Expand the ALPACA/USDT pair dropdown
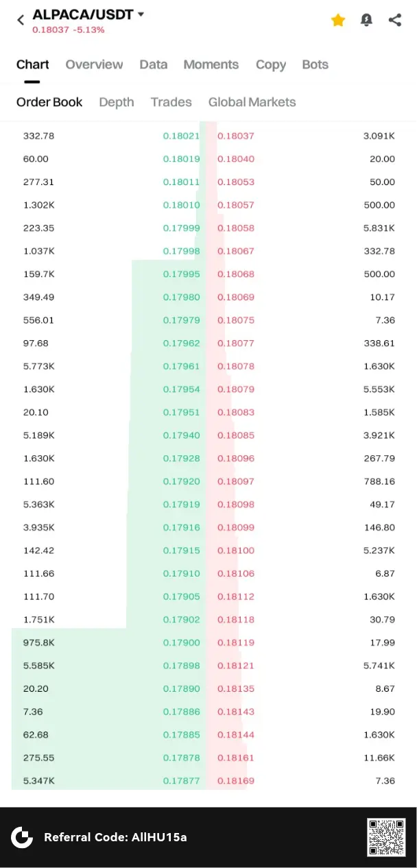417x868 pixels. coord(141,14)
